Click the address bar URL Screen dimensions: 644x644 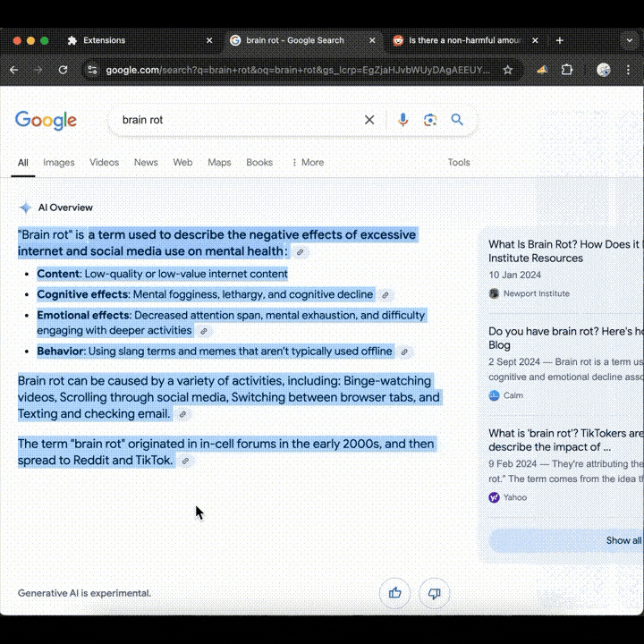(x=298, y=70)
